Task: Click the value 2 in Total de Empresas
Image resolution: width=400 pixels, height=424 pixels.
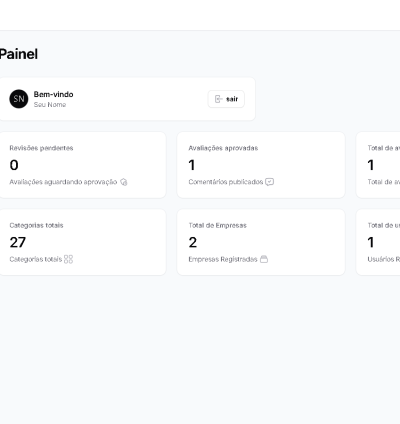Action: click(193, 242)
